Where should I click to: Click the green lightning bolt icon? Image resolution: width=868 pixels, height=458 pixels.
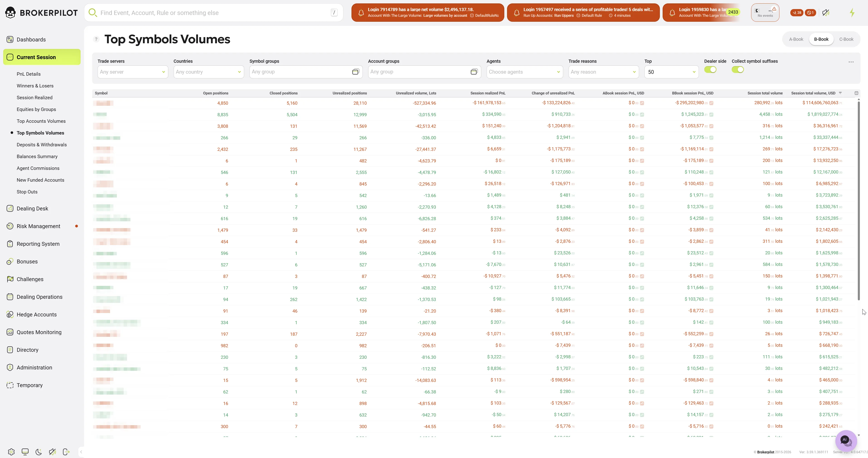point(852,13)
